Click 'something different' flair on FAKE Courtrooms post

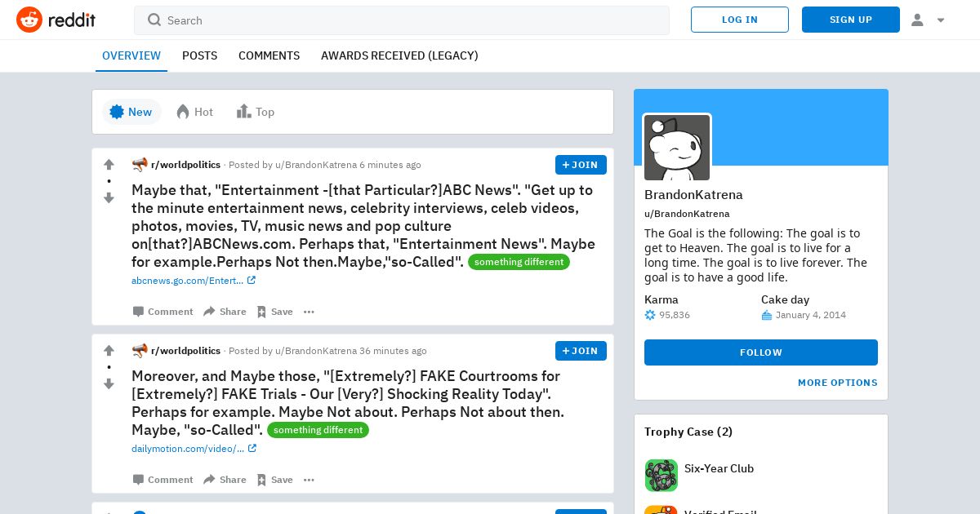pos(318,430)
